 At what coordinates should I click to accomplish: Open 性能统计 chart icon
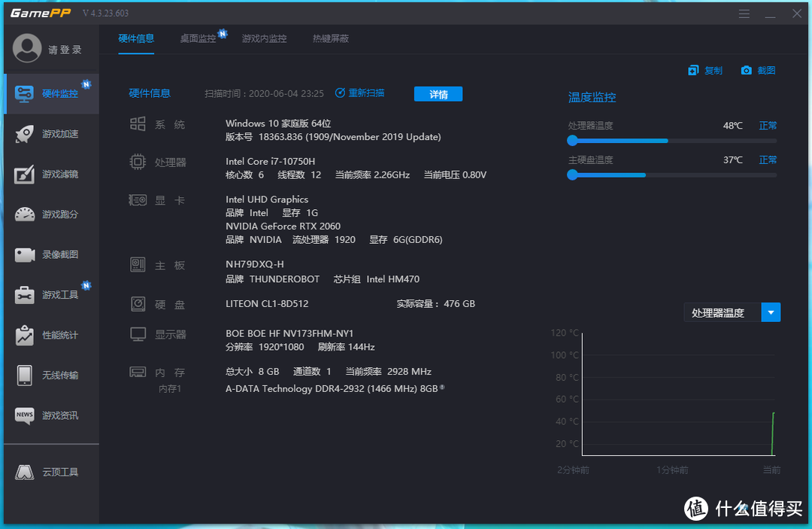pos(24,335)
